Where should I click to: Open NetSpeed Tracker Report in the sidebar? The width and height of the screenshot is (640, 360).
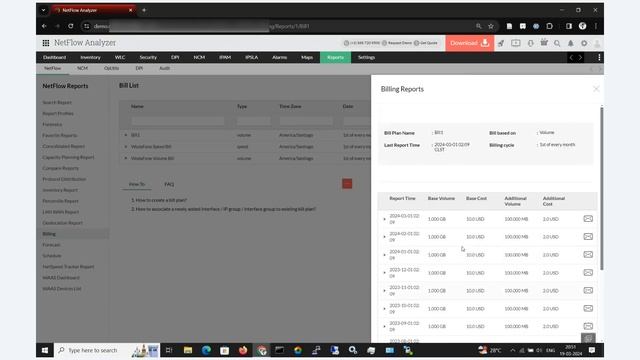coord(68,267)
